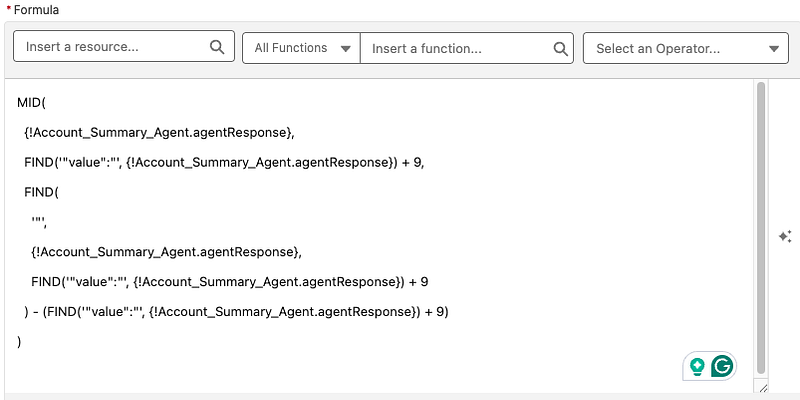This screenshot has height=400, width=800.
Task: Click the formula editor vertical scrollbar
Action: 761,228
